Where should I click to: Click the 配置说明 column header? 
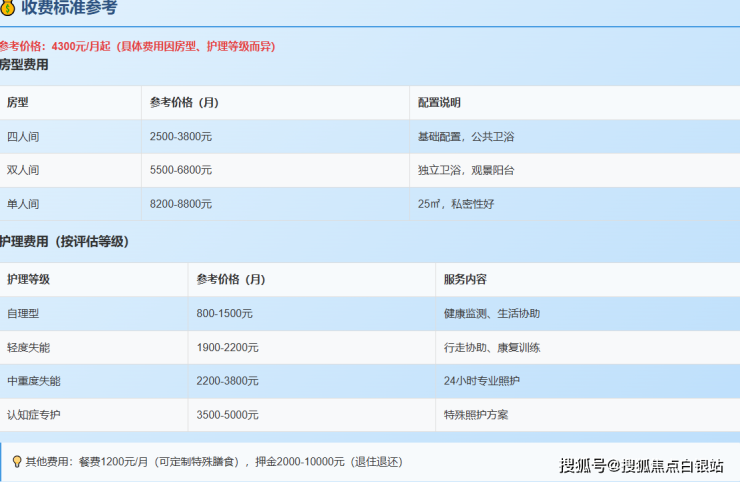point(439,103)
